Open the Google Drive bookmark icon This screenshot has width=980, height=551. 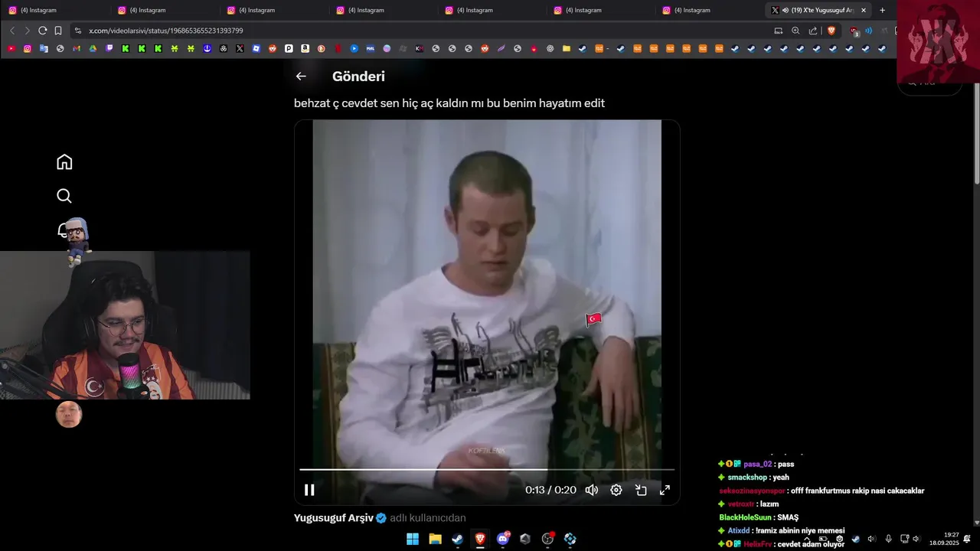tap(93, 48)
